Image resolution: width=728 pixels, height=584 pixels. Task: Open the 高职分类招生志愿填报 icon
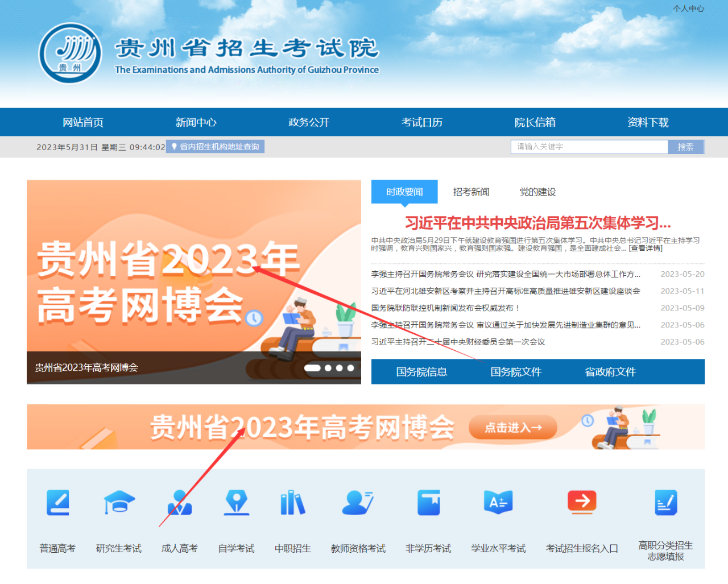pyautogui.click(x=665, y=503)
